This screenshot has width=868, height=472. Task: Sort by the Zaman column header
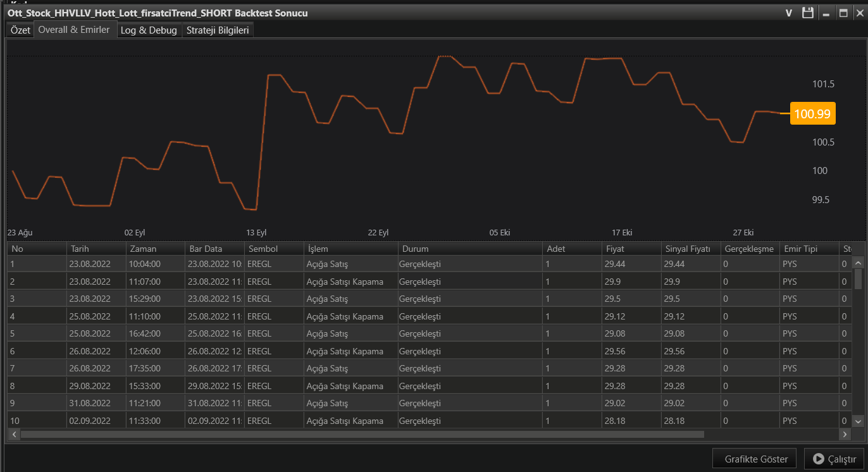[156, 249]
